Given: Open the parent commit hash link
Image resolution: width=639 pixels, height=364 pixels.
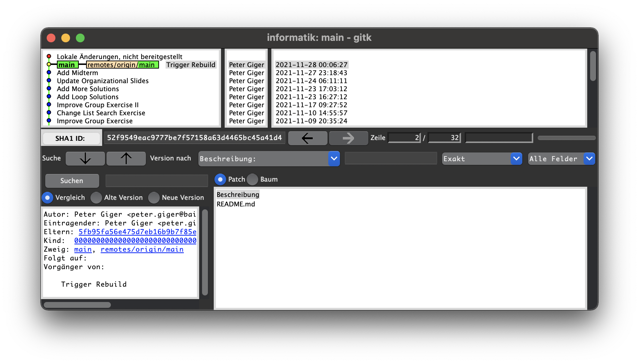Looking at the screenshot, I should [138, 232].
